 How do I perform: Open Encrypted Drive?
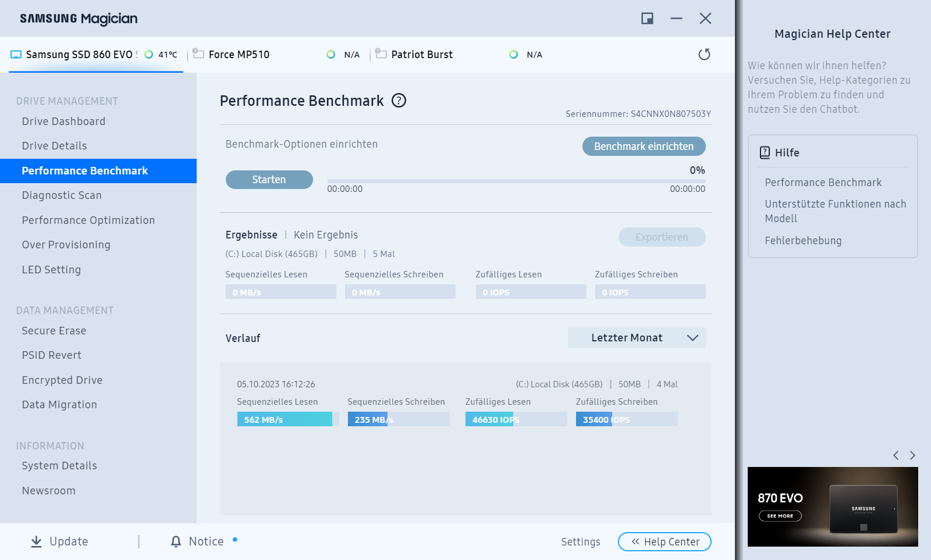pyautogui.click(x=62, y=380)
